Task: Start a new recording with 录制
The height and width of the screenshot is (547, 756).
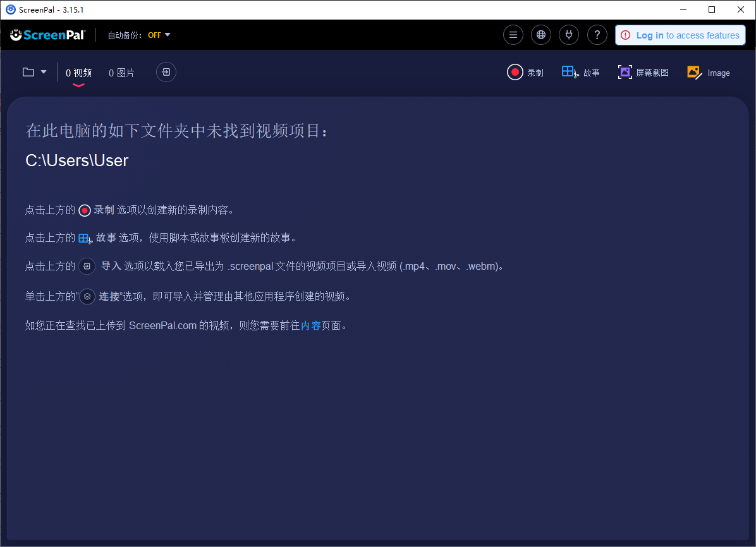Action: point(525,73)
